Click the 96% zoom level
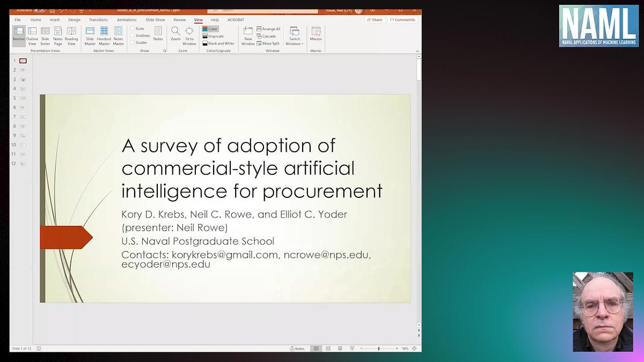Screen dimensions: 644x362 405,349
